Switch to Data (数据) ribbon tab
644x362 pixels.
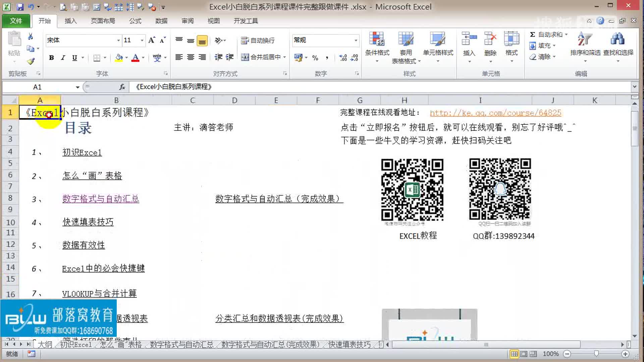click(x=161, y=21)
